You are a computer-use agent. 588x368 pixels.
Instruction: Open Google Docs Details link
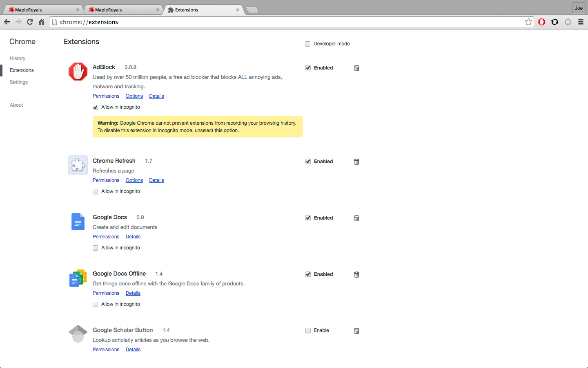tap(133, 237)
